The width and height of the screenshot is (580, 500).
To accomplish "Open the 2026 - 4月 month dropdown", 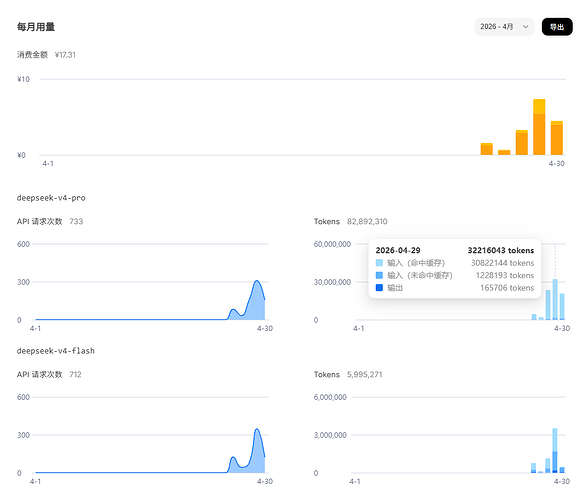I will [505, 27].
